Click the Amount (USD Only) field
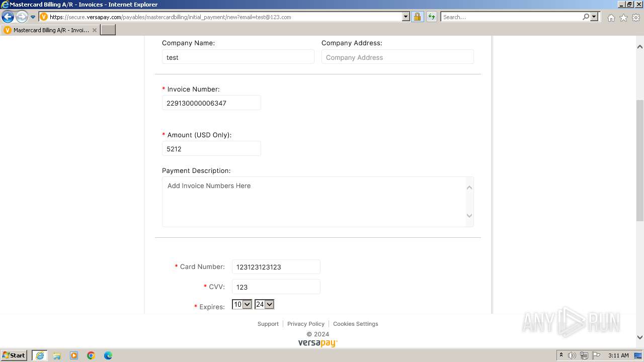 click(x=211, y=148)
